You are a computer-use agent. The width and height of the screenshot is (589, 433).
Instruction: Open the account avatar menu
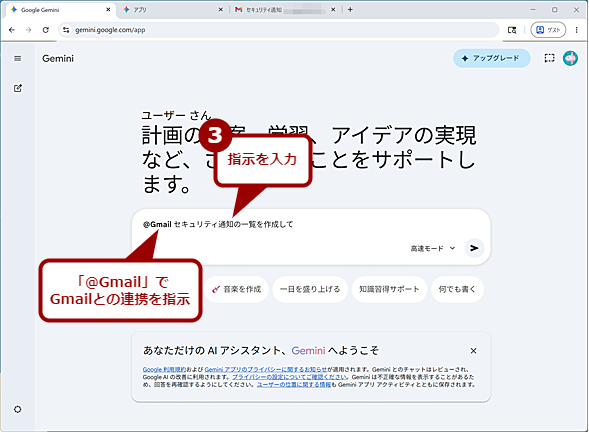[x=570, y=58]
